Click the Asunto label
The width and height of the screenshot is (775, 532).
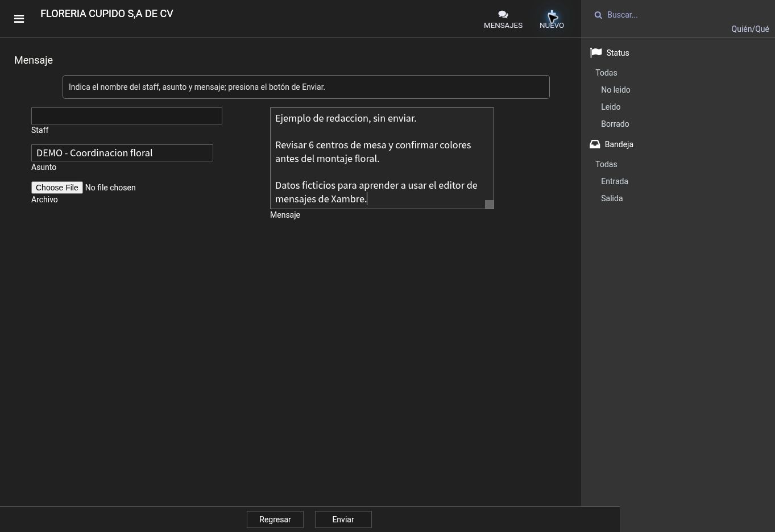(44, 167)
